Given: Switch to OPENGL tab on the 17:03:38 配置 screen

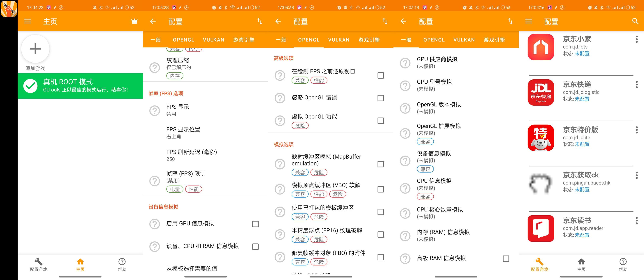Looking at the screenshot, I should [x=309, y=40].
